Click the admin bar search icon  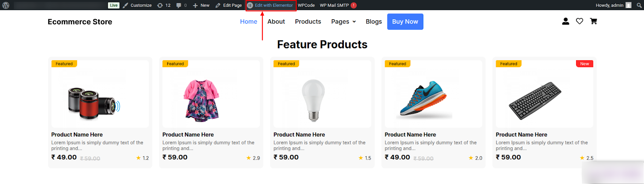pyautogui.click(x=639, y=5)
